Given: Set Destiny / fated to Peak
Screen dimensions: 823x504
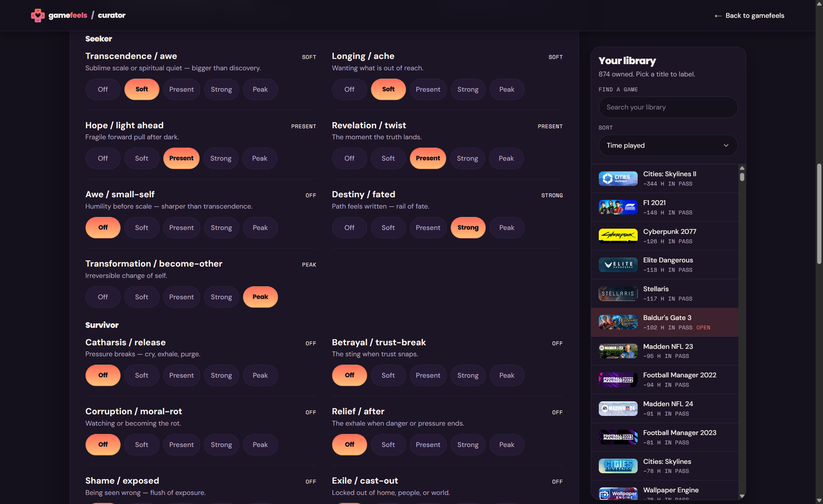Looking at the screenshot, I should click(x=507, y=227).
